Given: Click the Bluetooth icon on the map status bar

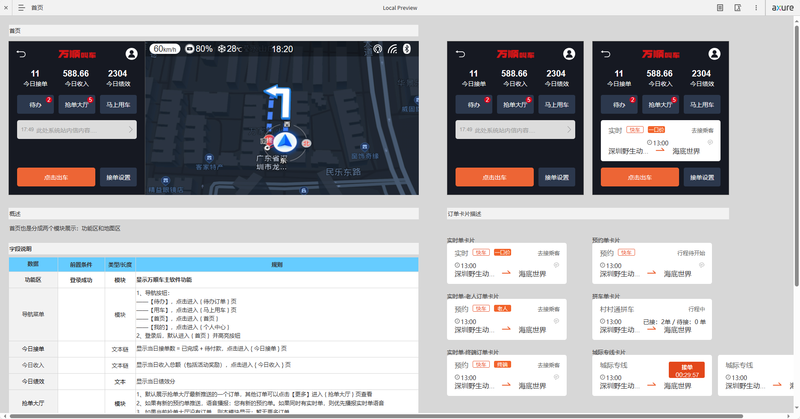Looking at the screenshot, I should [x=406, y=48].
